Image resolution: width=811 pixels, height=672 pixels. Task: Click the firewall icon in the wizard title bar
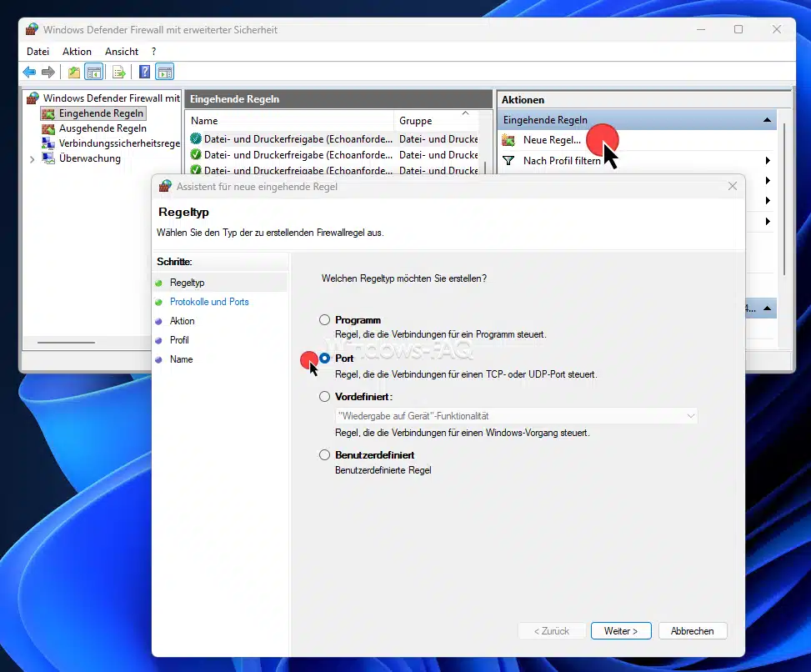(165, 186)
